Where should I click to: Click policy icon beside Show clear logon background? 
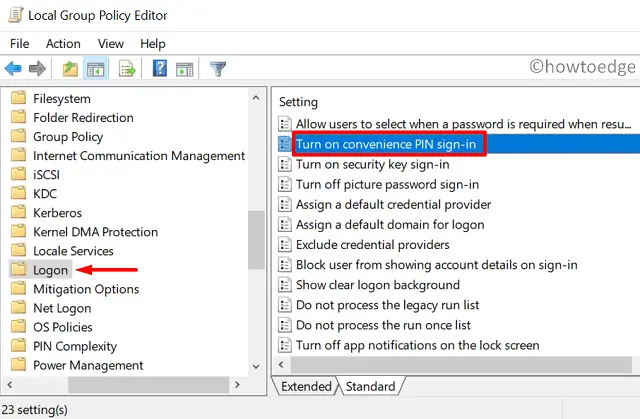(x=284, y=284)
